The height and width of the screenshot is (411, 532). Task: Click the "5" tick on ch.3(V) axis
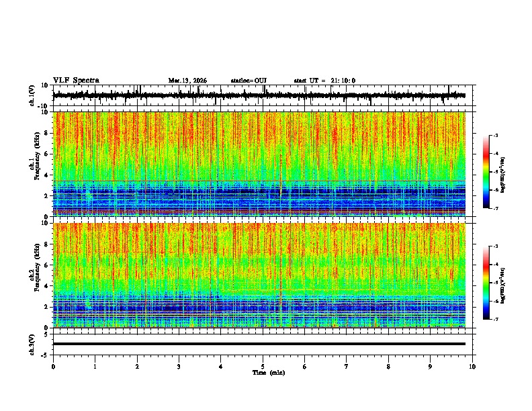[46, 334]
